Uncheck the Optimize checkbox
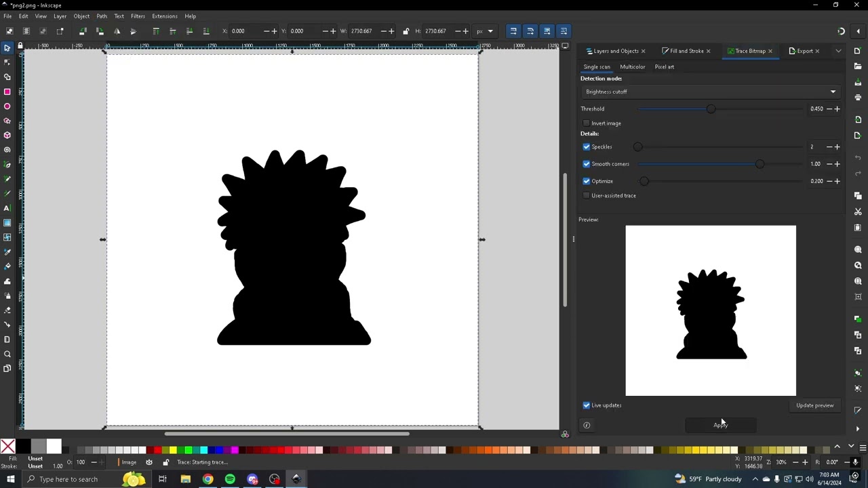Image resolution: width=868 pixels, height=488 pixels. pyautogui.click(x=587, y=181)
